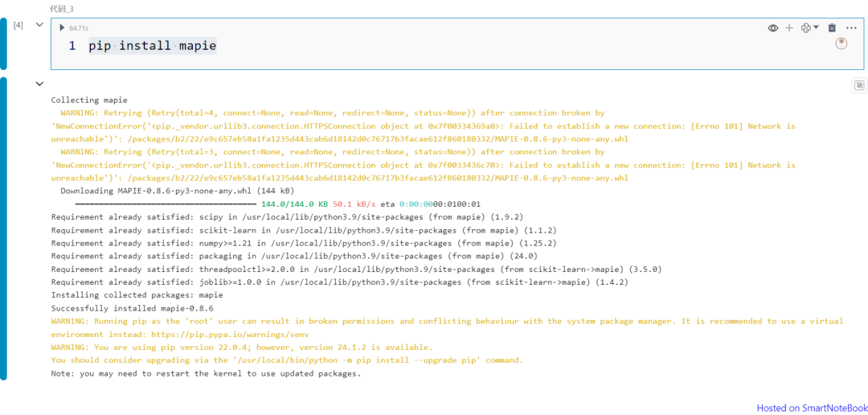868x415 pixels.
Task: Click the upgrade pip command suggestion line
Action: tap(287, 360)
